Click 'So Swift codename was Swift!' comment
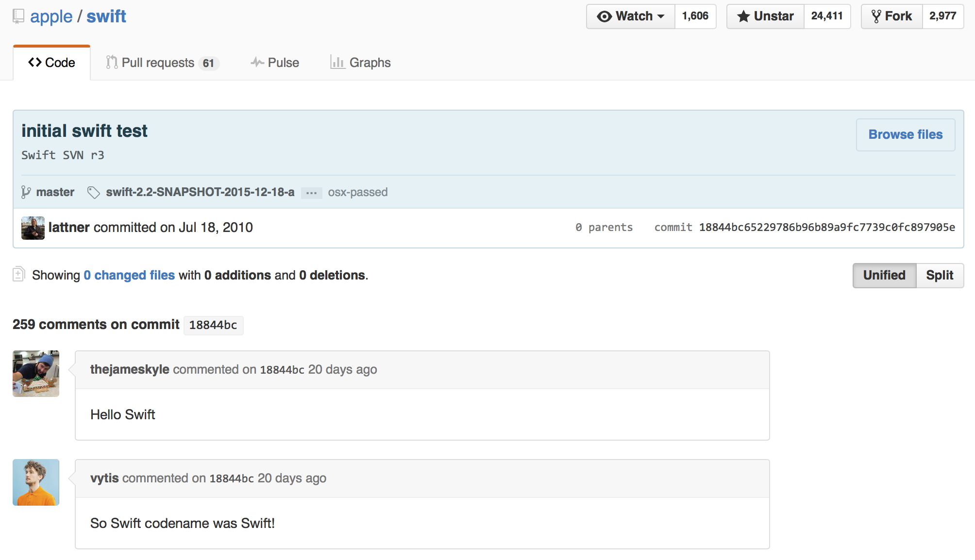Image resolution: width=975 pixels, height=560 pixels. (x=183, y=523)
